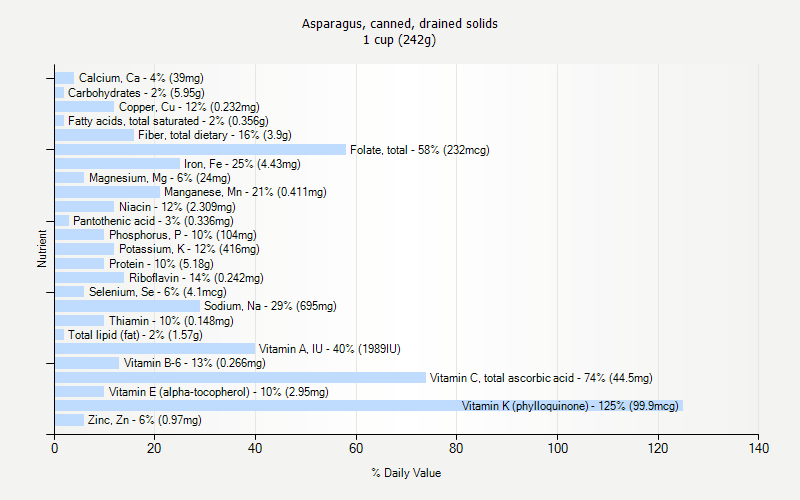Click the x-axis tick label '40'
The image size is (800, 500).
255,448
